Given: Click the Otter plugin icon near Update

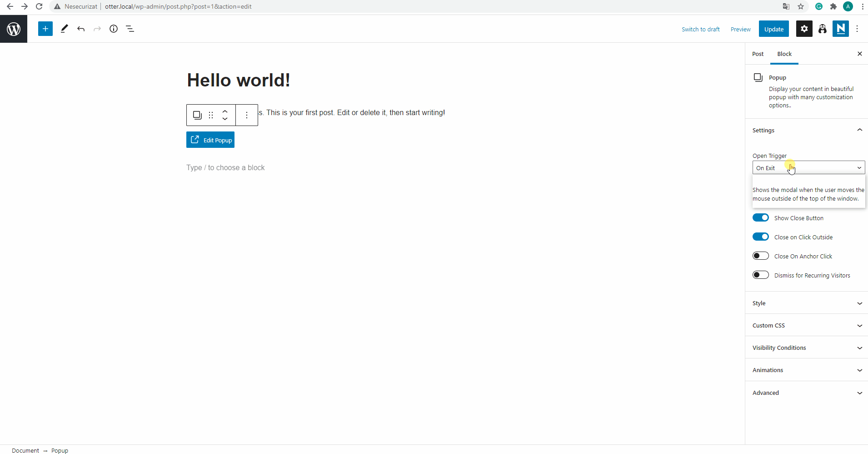Looking at the screenshot, I should tap(823, 28).
